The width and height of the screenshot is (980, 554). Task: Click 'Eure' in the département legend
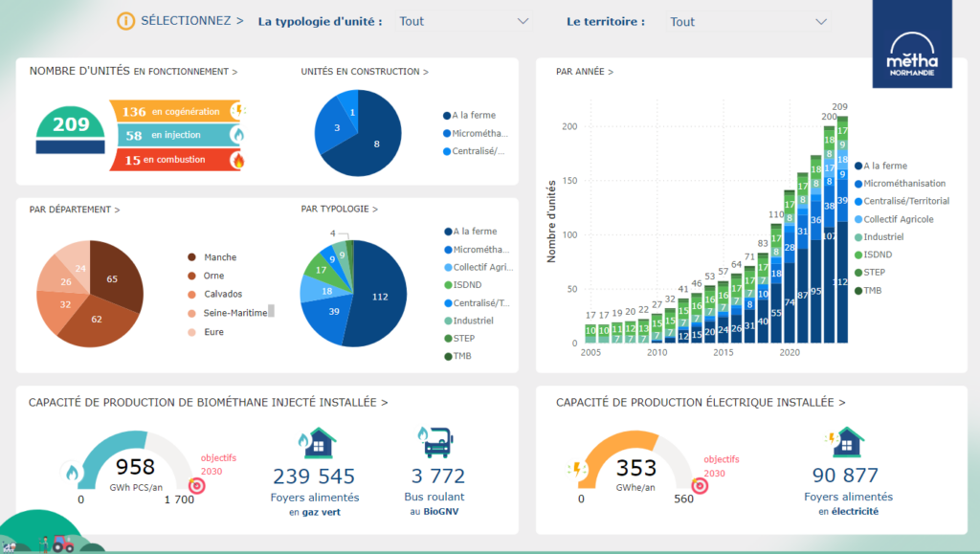click(x=213, y=332)
